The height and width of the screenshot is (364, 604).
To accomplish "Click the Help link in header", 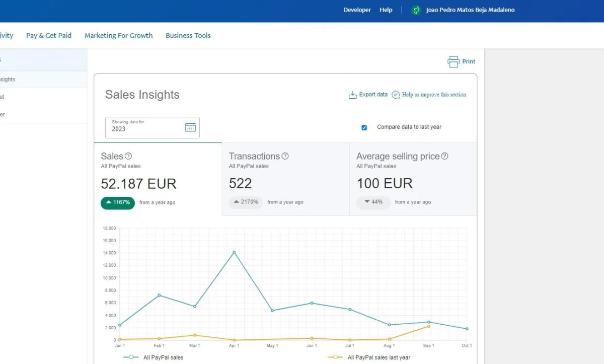I will click(x=386, y=10).
